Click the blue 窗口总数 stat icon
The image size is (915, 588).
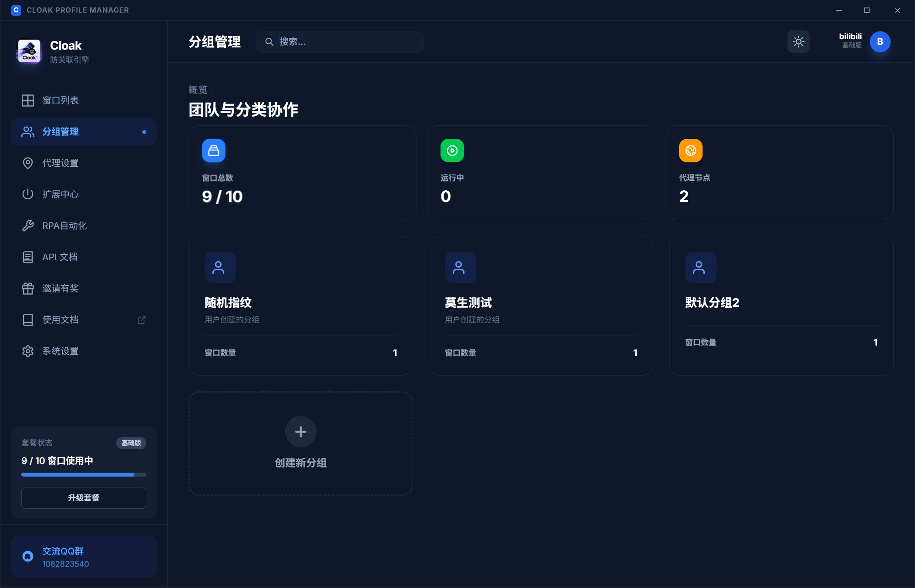214,151
